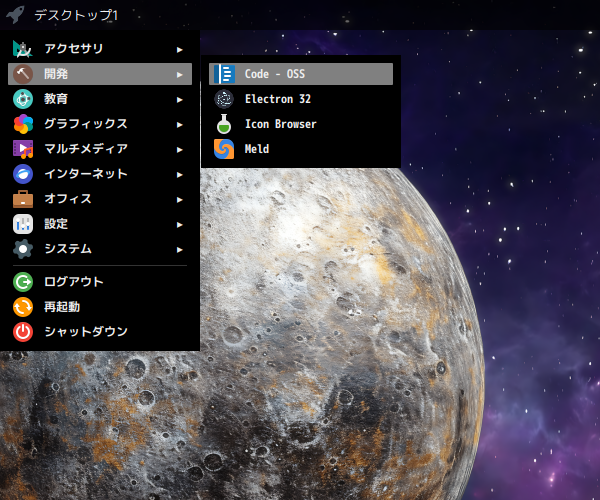Expand the システム submenu arrow
600x500 pixels.
[179, 250]
